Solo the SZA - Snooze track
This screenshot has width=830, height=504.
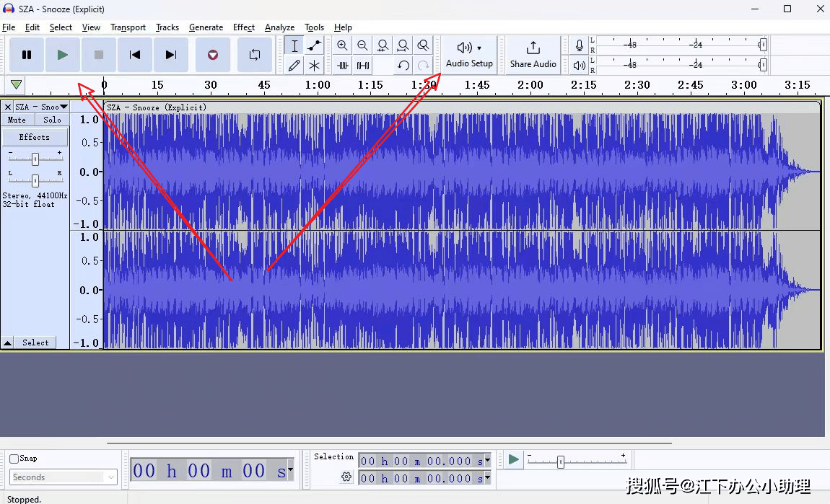(52, 120)
